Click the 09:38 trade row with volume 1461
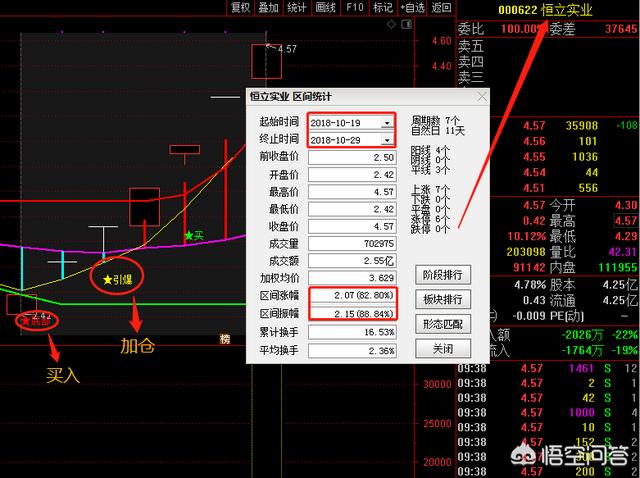Viewport: 640px width, 478px height. click(547, 369)
